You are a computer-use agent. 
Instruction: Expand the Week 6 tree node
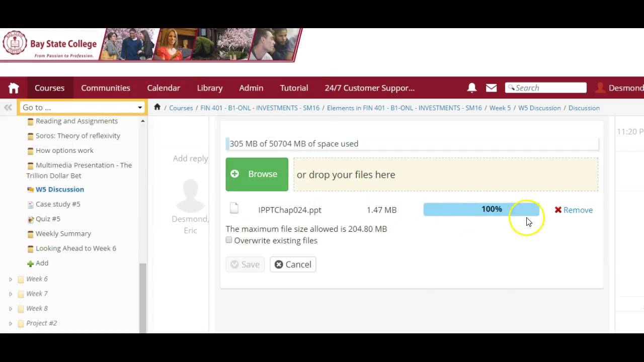pos(11,279)
